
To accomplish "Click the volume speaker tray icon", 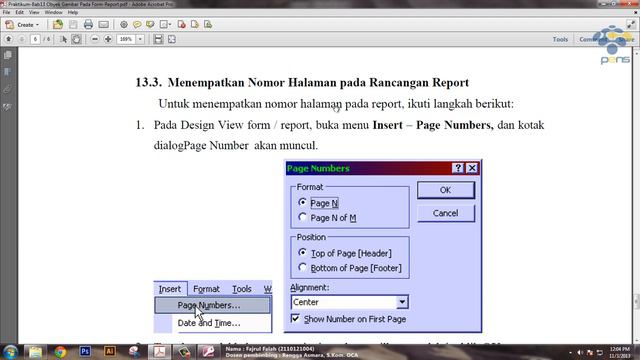I will point(580,352).
